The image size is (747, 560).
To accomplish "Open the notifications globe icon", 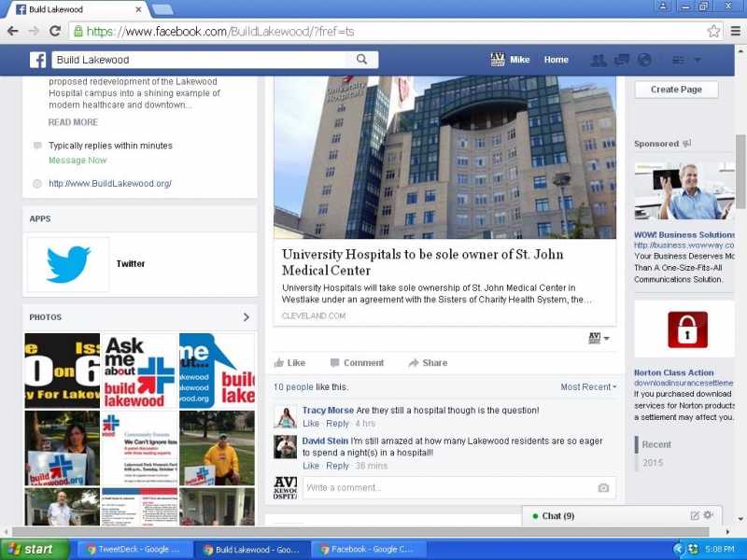I will [x=643, y=60].
